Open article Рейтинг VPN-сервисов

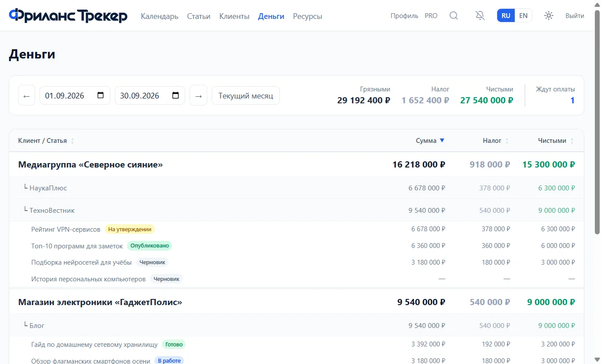[66, 229]
